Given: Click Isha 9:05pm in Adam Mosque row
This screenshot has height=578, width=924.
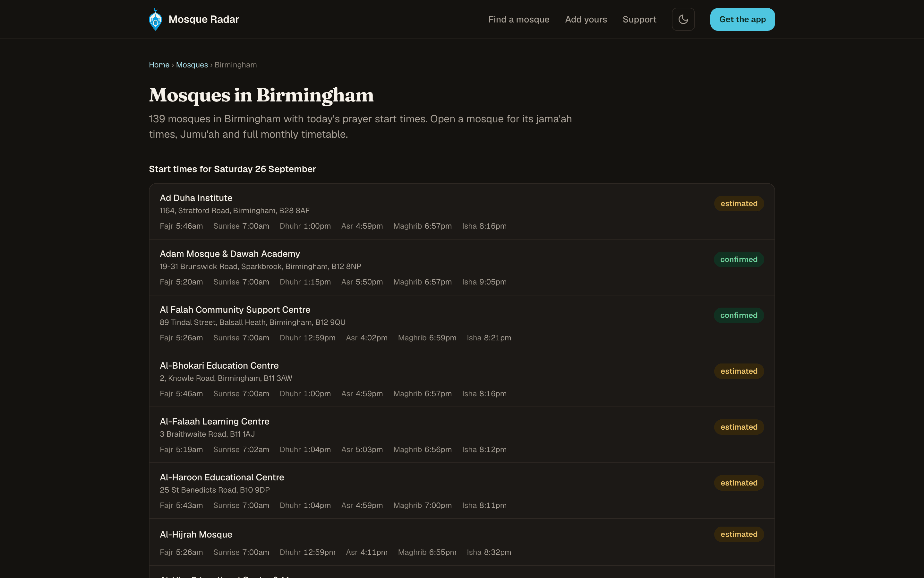Looking at the screenshot, I should click(484, 282).
